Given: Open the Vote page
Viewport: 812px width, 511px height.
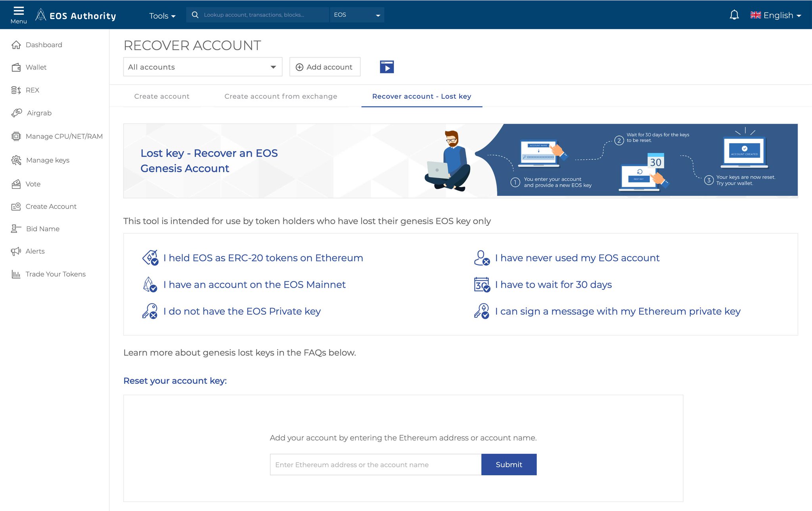Looking at the screenshot, I should (33, 184).
